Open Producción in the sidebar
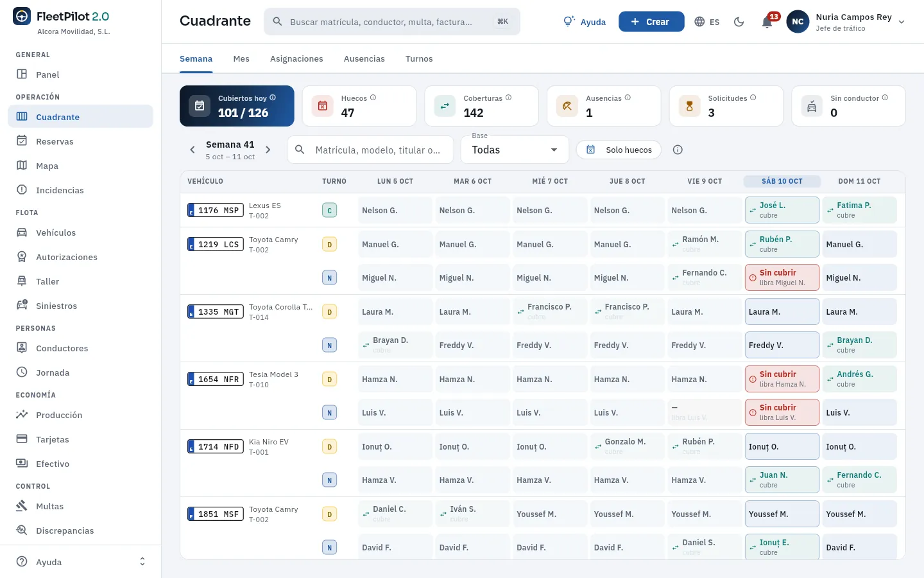924x578 pixels. (80, 415)
